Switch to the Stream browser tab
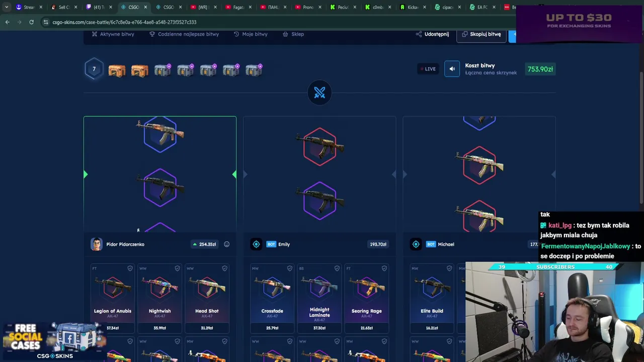This screenshot has height=362, width=644. point(28,7)
